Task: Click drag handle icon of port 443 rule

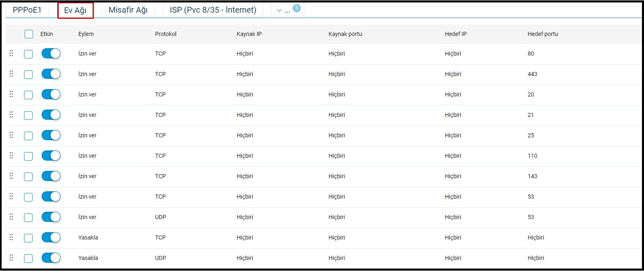Action: click(11, 74)
